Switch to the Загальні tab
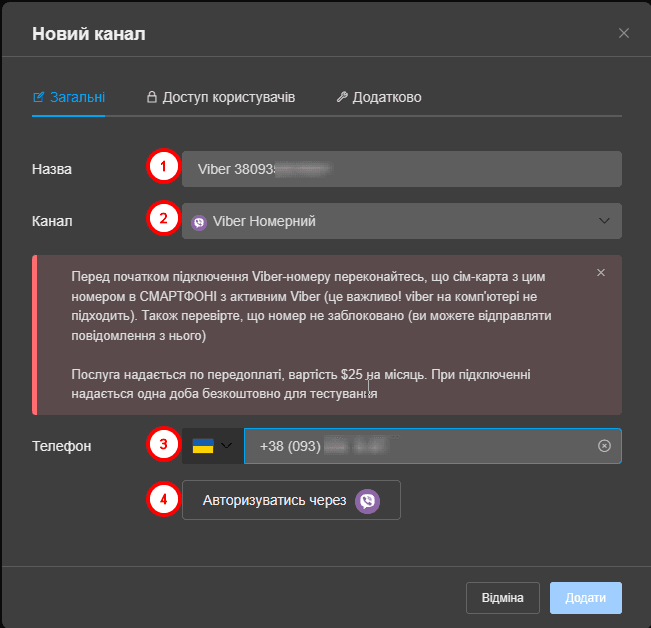 pos(69,97)
